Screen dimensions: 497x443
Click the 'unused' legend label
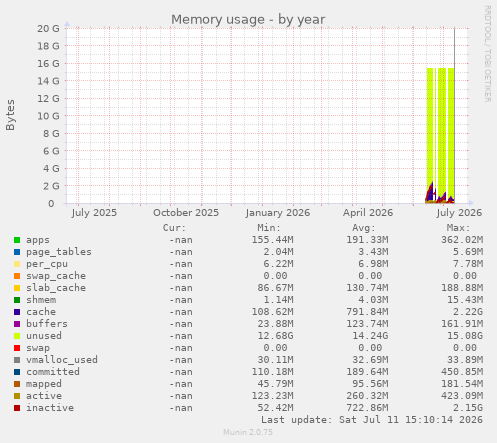pyautogui.click(x=44, y=336)
